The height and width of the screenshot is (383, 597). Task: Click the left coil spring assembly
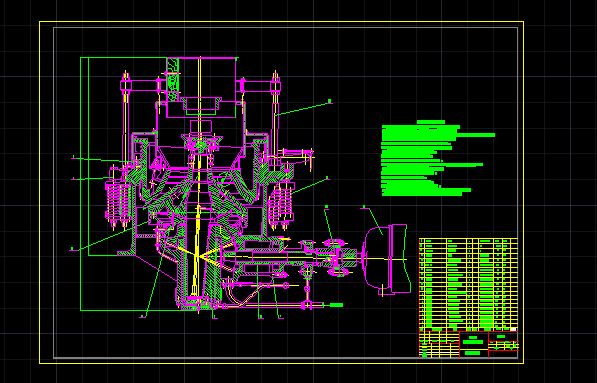[118, 204]
